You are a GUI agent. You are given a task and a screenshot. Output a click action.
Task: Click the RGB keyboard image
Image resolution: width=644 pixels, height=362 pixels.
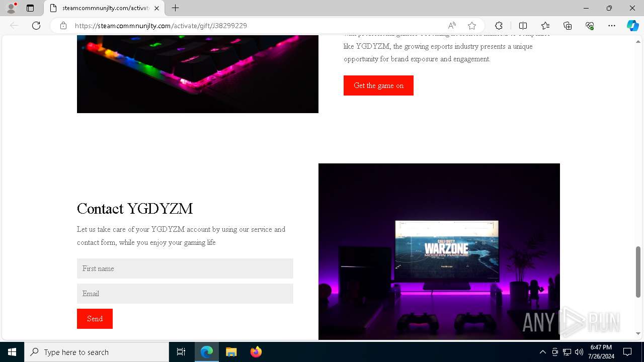point(198,74)
